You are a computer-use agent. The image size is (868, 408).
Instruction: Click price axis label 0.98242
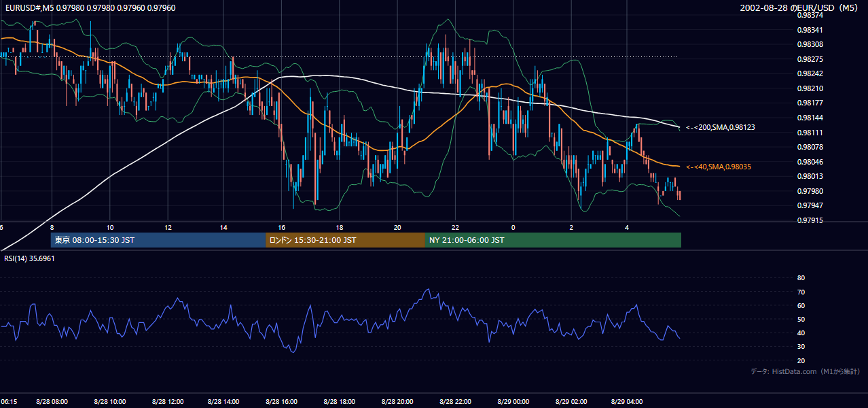coord(809,73)
